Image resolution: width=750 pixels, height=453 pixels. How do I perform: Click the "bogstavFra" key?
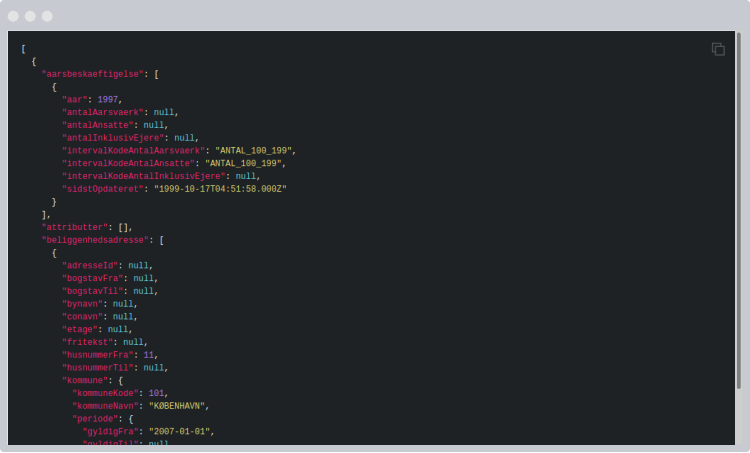[x=93, y=278]
